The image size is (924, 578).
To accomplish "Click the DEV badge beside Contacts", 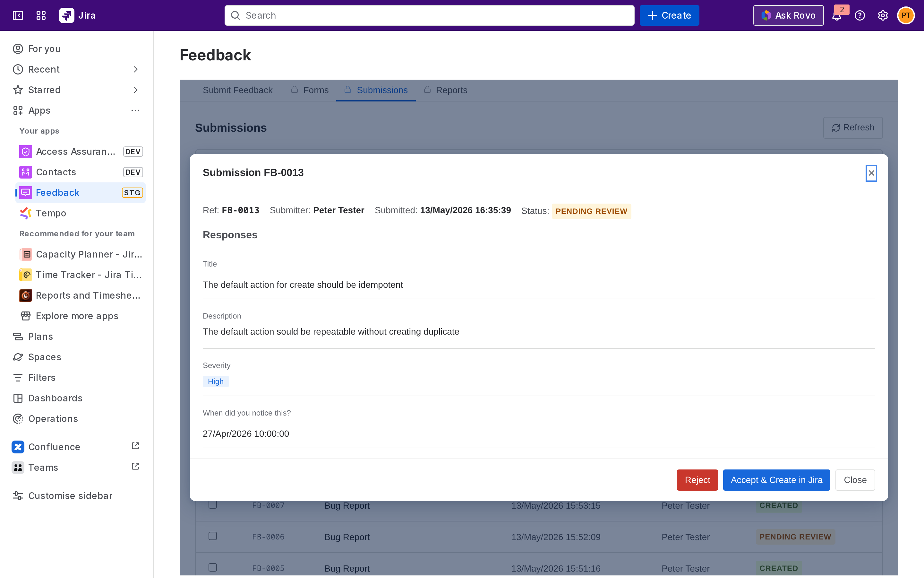I will tap(133, 172).
